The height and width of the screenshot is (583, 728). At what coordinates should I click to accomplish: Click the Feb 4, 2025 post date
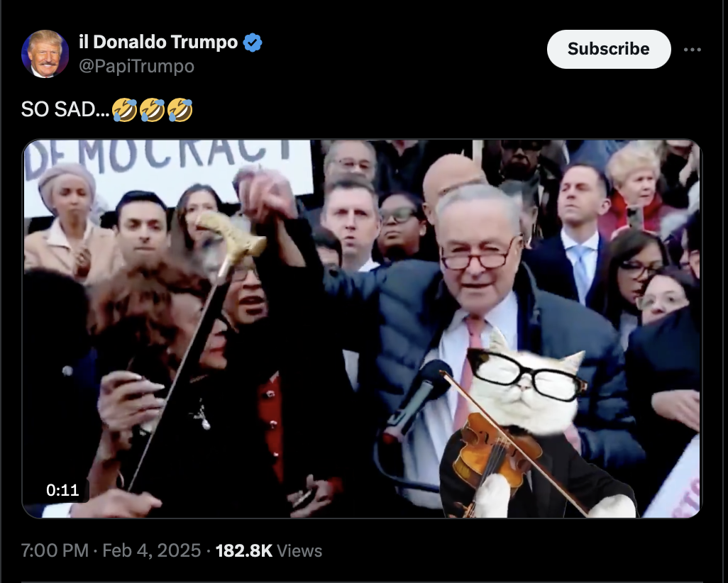click(151, 551)
